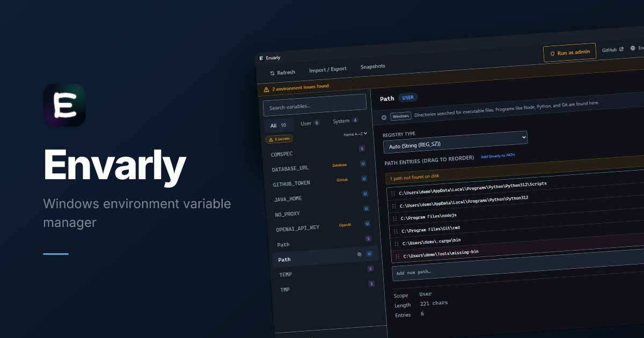Select the TMP variable

coord(328,287)
